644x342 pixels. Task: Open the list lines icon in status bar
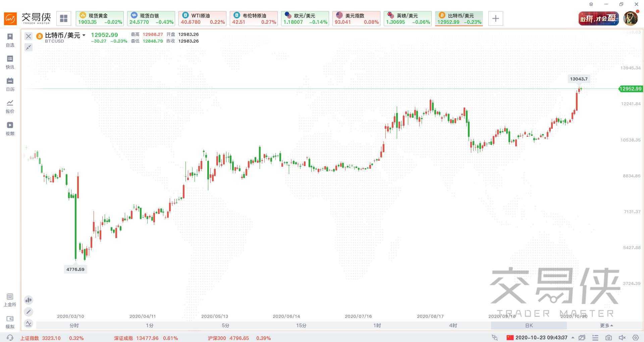595,338
